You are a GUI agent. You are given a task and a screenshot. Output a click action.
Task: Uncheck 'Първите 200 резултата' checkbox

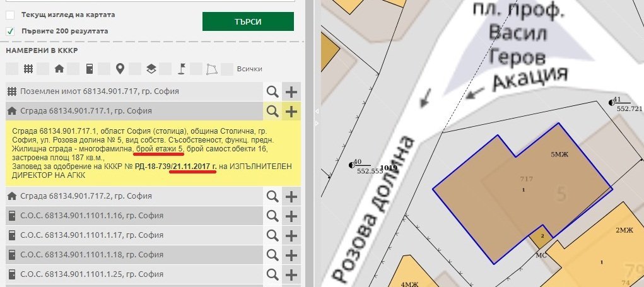coord(10,30)
